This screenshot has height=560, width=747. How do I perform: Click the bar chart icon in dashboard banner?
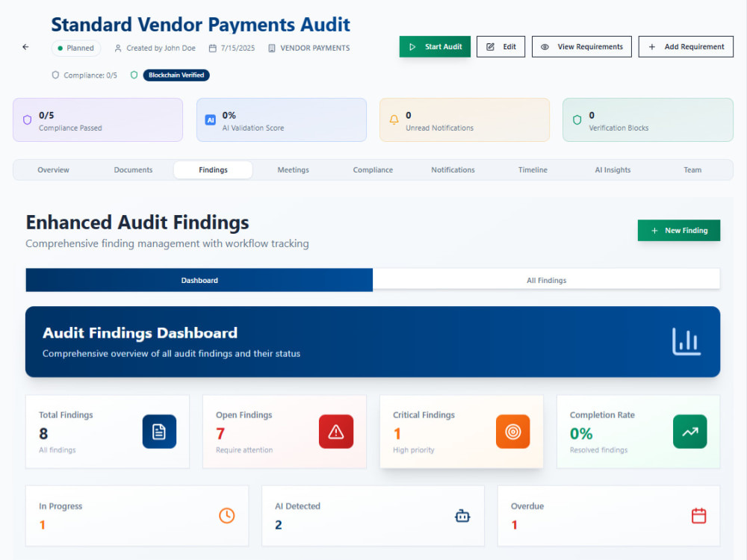click(x=686, y=341)
